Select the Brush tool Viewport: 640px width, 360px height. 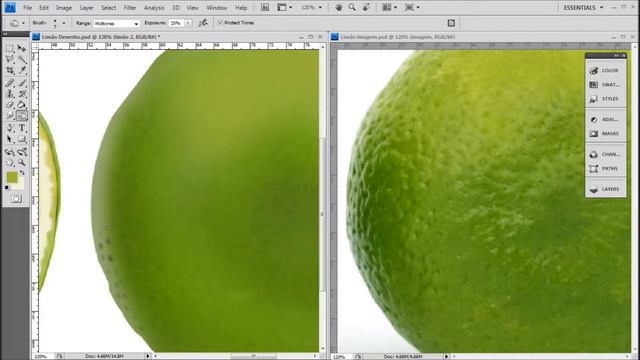[22, 83]
